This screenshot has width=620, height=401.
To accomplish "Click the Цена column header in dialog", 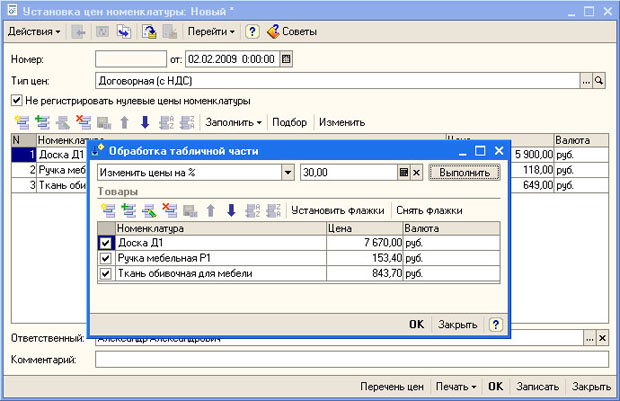I will [x=365, y=228].
